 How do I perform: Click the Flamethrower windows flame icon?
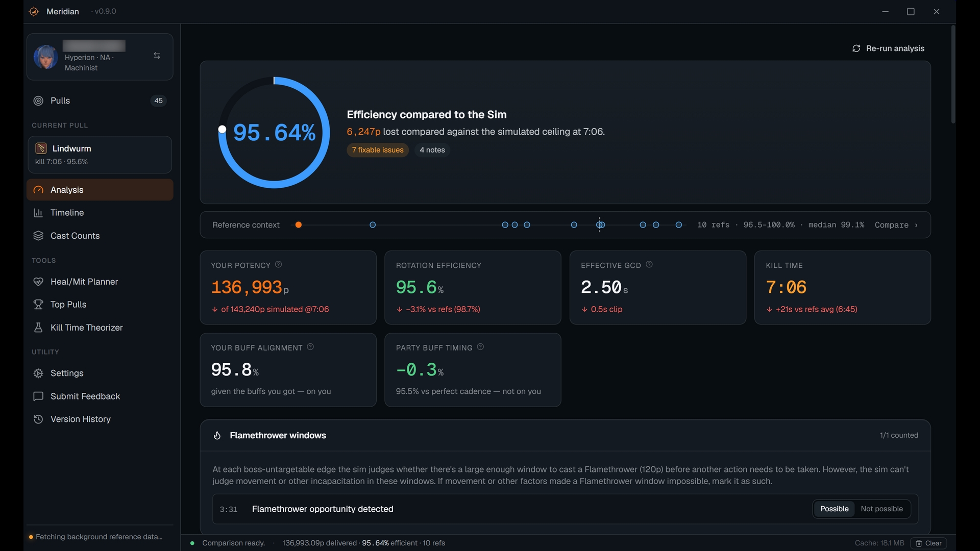pos(217,436)
